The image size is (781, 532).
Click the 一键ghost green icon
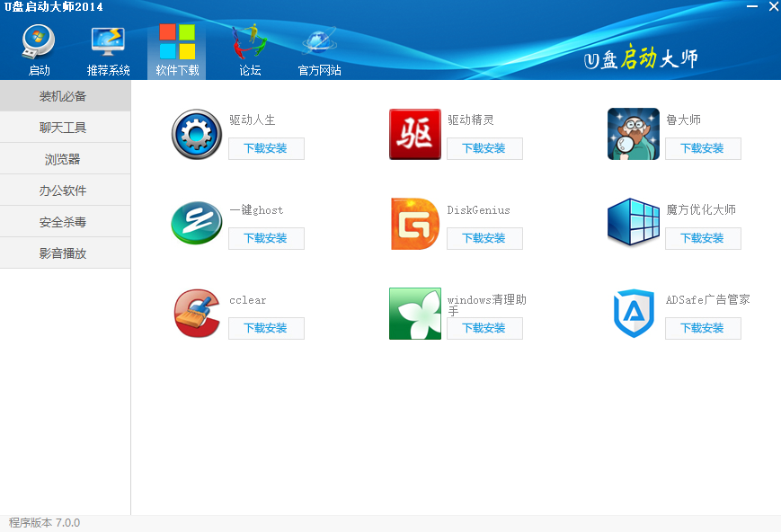pos(197,223)
